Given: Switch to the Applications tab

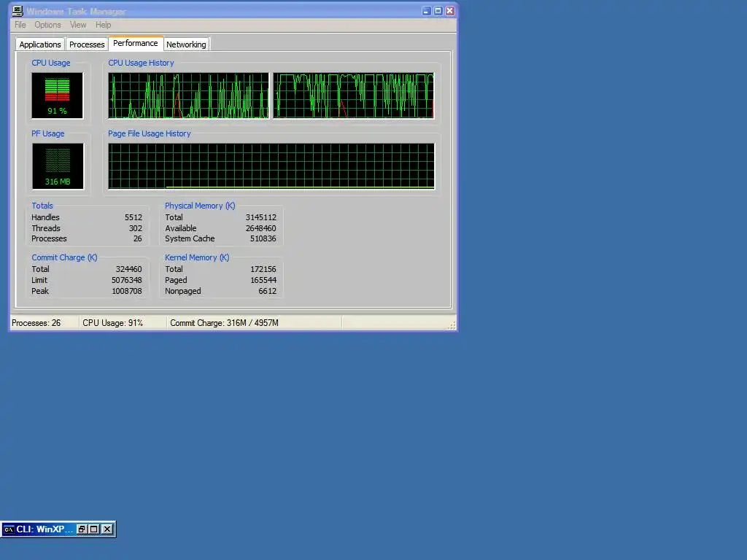Looking at the screenshot, I should coord(40,44).
